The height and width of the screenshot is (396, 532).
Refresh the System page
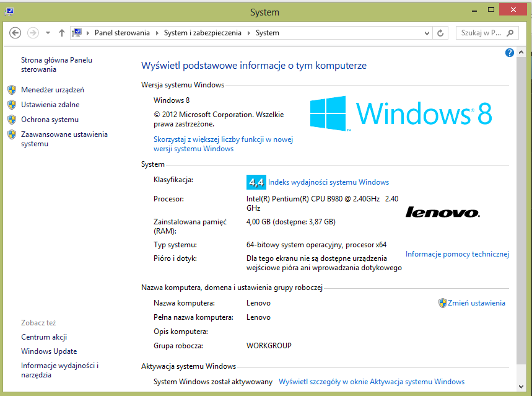coord(440,33)
